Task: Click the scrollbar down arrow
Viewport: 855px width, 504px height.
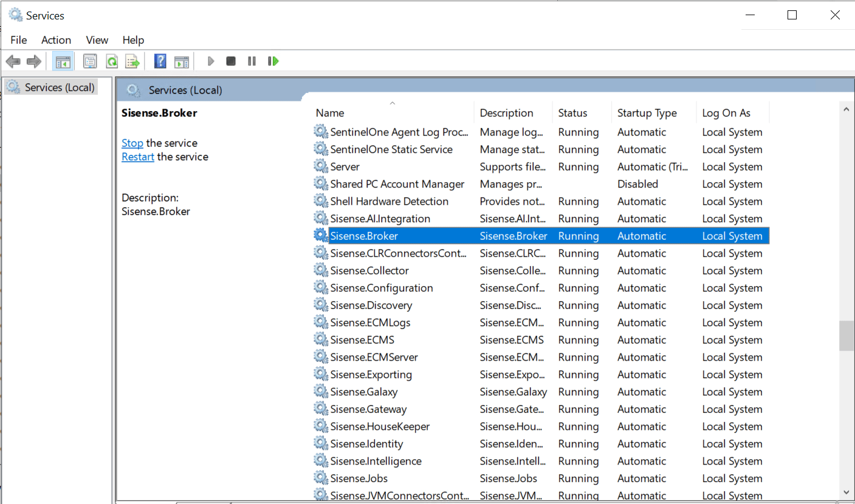Action: click(x=846, y=492)
